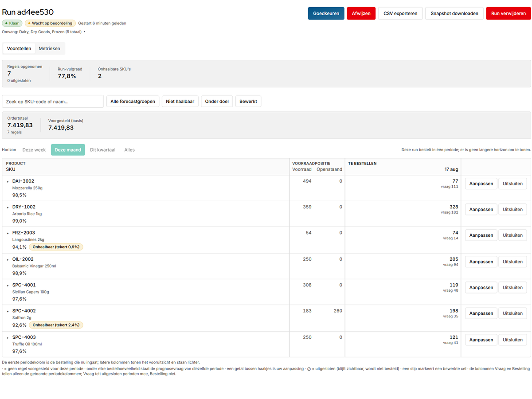Set horizon to Alles
The image size is (532, 399).
(x=129, y=150)
